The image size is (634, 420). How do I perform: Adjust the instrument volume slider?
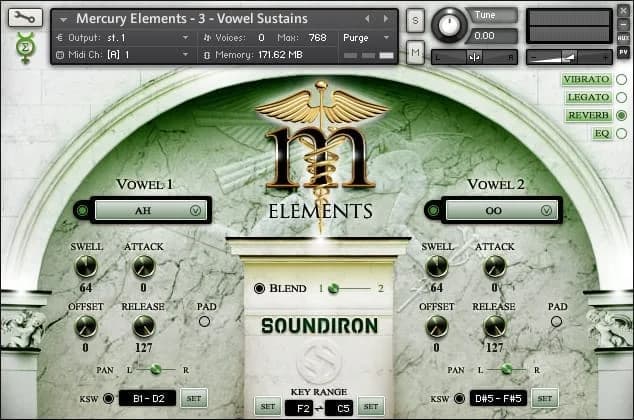click(569, 57)
